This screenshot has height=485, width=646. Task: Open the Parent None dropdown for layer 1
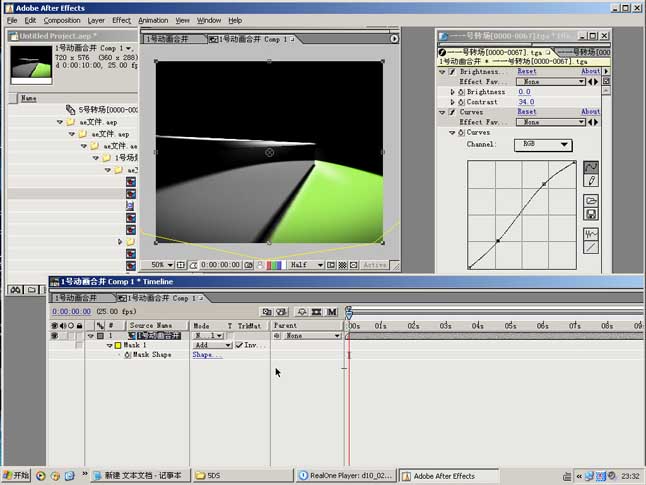pos(312,336)
